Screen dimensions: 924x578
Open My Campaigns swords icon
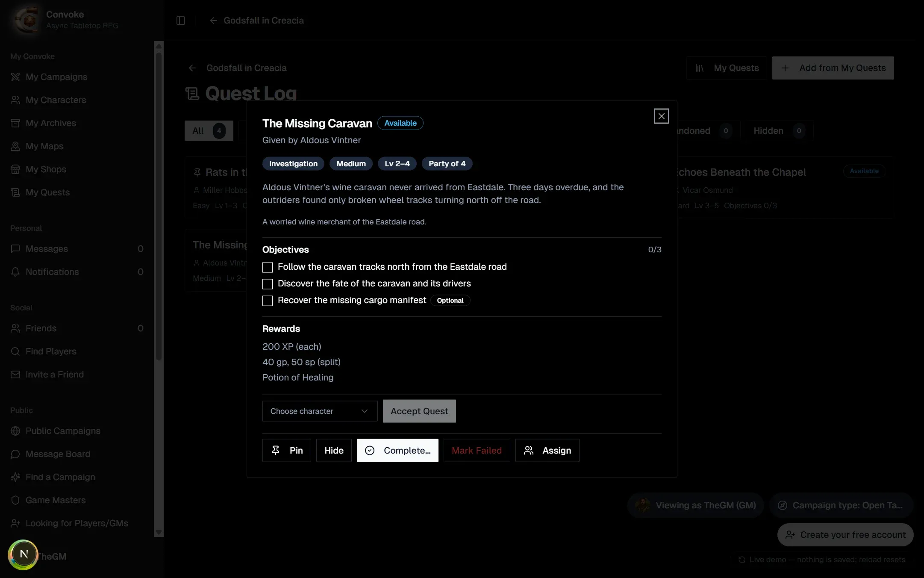(15, 77)
